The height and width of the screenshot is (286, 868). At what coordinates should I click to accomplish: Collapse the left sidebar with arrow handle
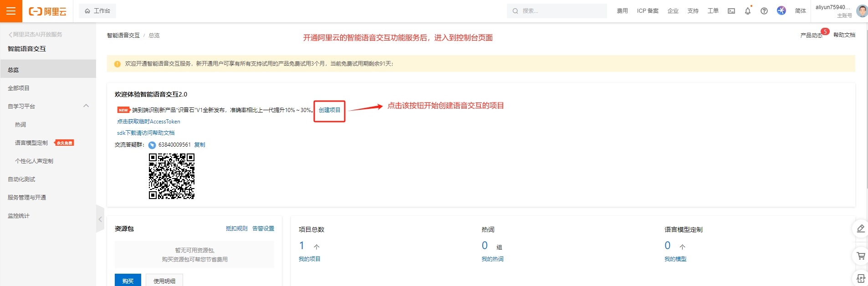(x=100, y=219)
